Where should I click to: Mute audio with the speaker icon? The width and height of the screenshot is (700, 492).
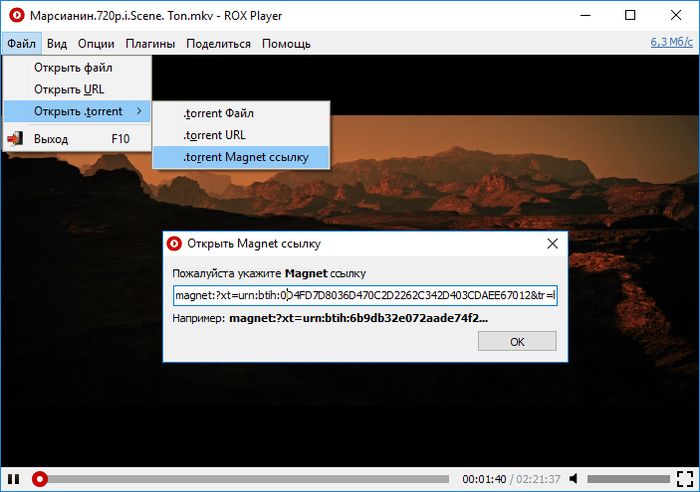(574, 479)
